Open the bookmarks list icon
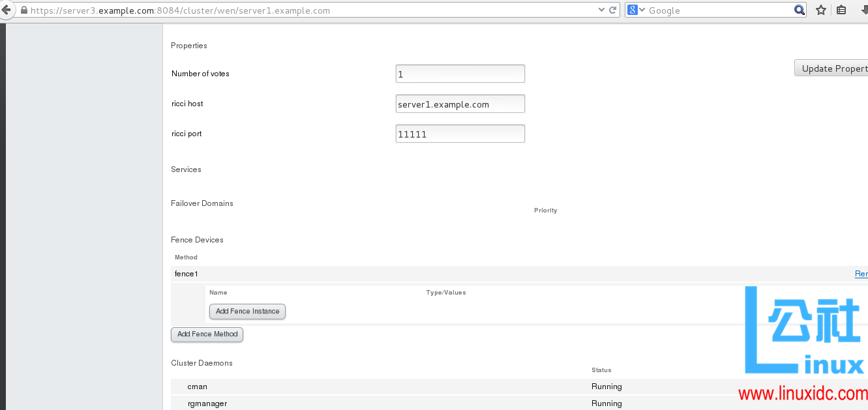This screenshot has width=868, height=410. [841, 10]
